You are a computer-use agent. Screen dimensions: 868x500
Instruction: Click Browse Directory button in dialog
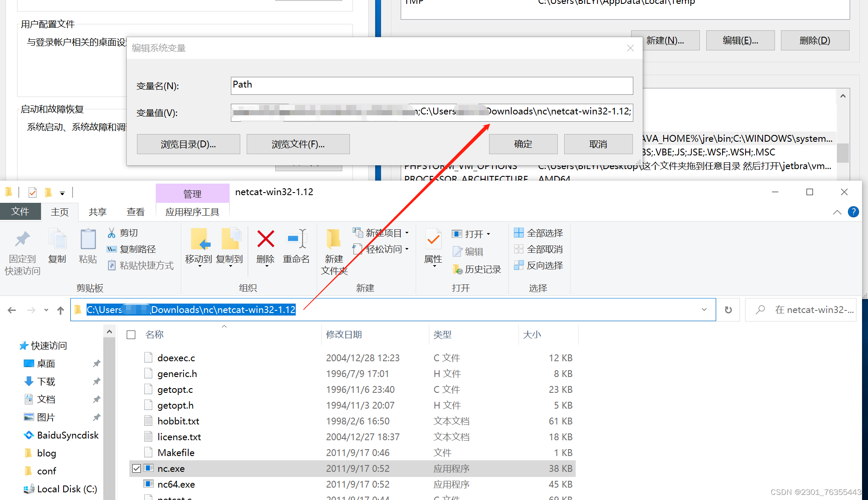tap(188, 144)
